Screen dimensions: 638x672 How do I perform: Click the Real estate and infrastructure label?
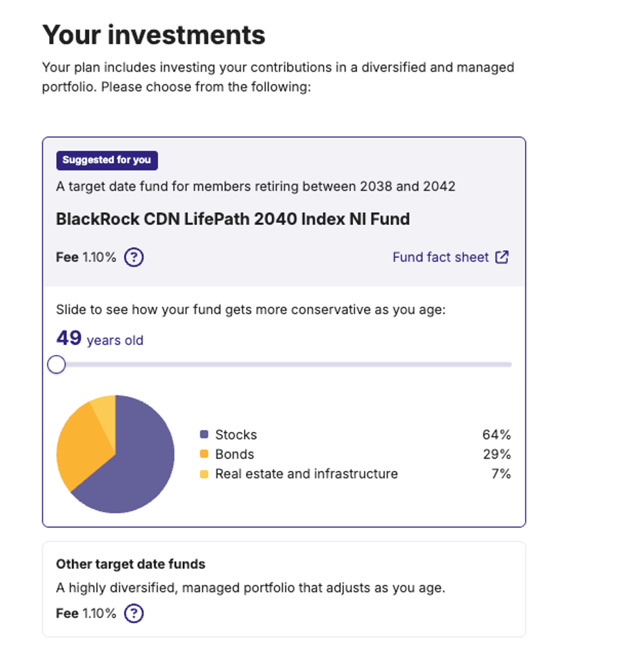[307, 474]
